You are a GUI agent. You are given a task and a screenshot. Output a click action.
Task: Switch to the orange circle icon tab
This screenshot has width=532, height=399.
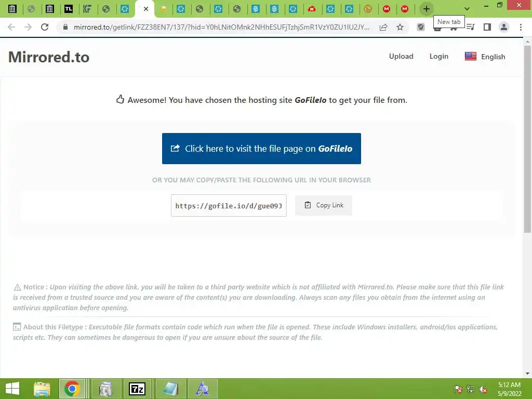click(368, 9)
